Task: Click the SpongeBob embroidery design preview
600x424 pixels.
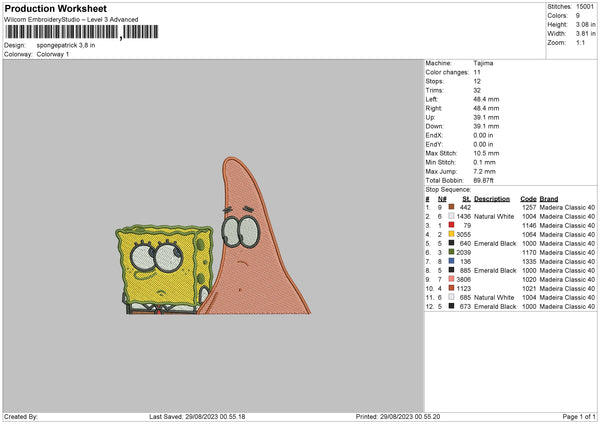Action: 164,270
